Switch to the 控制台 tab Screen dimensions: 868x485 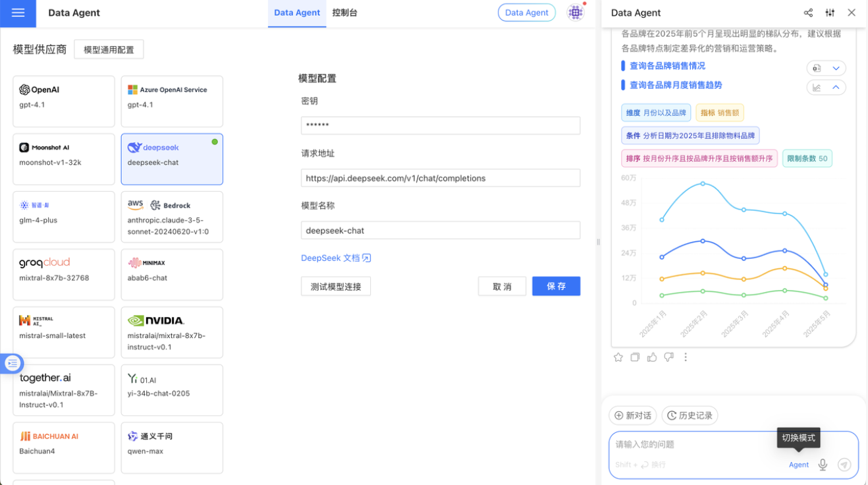point(344,13)
